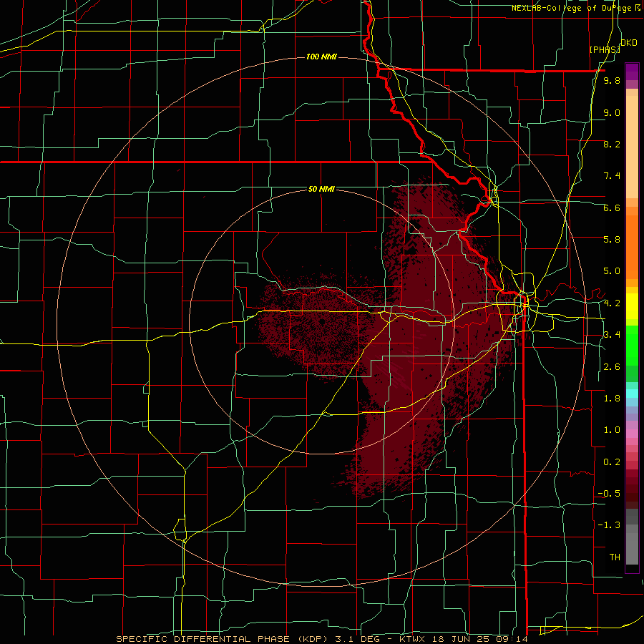The height and width of the screenshot is (644, 644).
Task: Click the [PHAS] legend header
Action: coord(605,49)
